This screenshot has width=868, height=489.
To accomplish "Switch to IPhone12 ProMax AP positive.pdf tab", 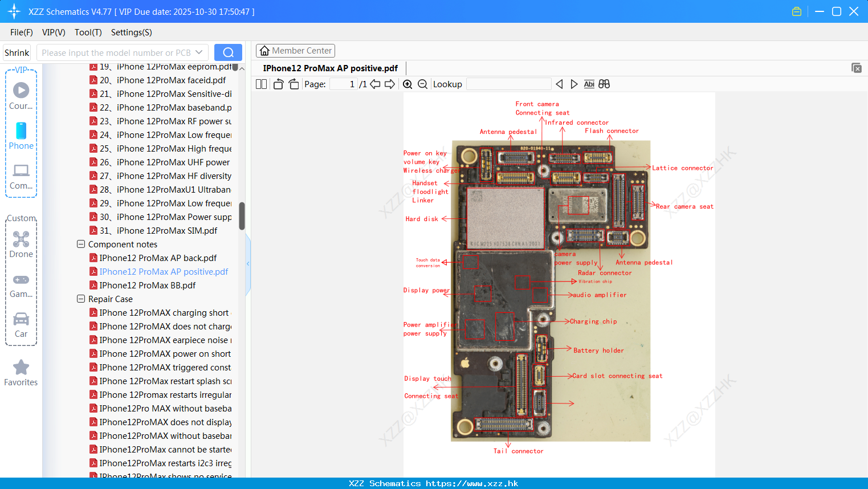I will [x=331, y=68].
